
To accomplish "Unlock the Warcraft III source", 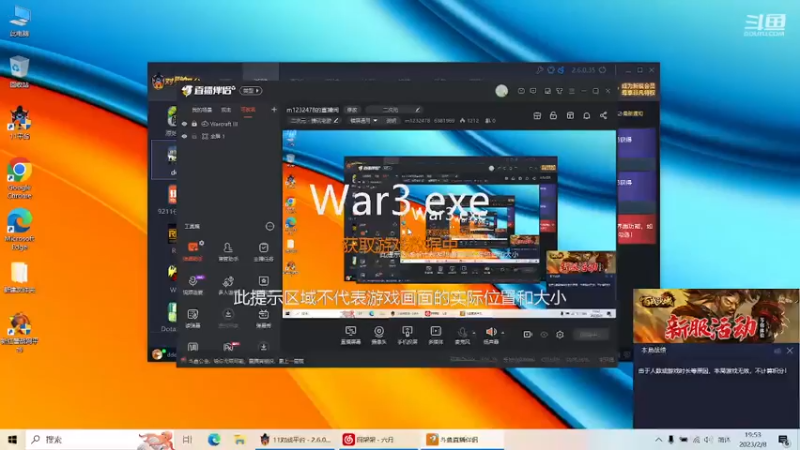I will 194,124.
